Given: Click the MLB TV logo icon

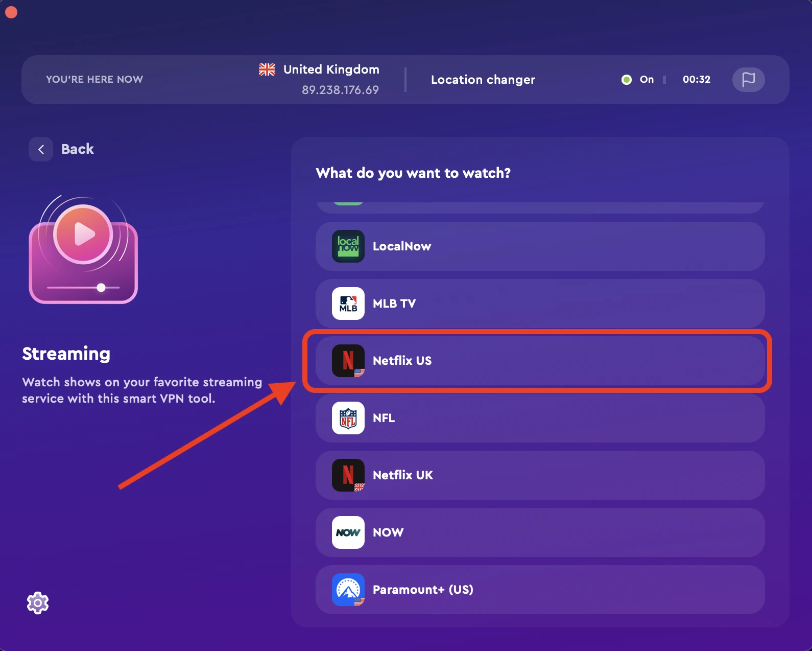Looking at the screenshot, I should [348, 304].
